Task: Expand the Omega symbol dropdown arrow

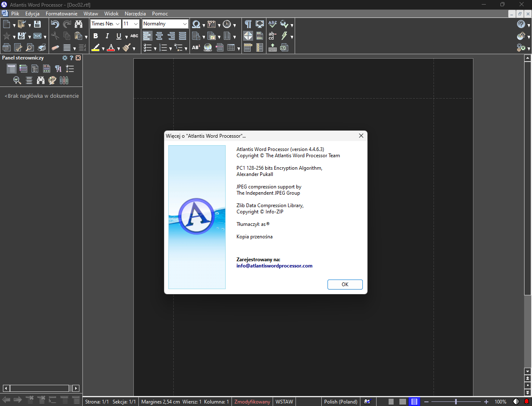Action: click(204, 25)
